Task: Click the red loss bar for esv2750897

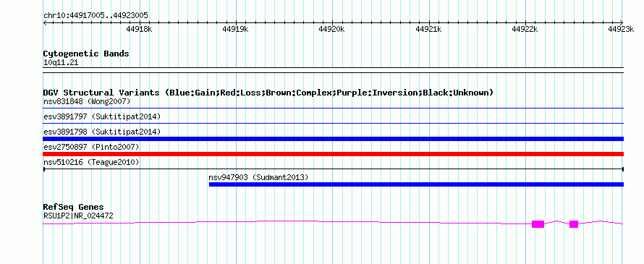Action: [x=333, y=154]
